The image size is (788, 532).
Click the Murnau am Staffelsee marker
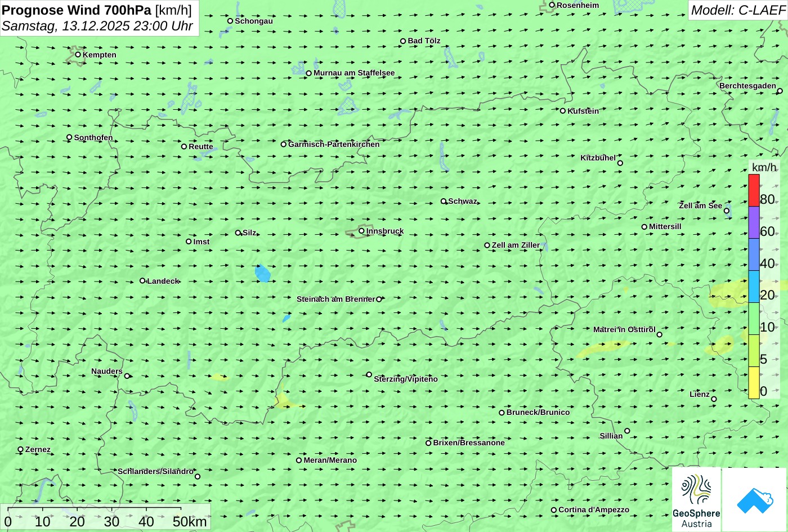309,73
